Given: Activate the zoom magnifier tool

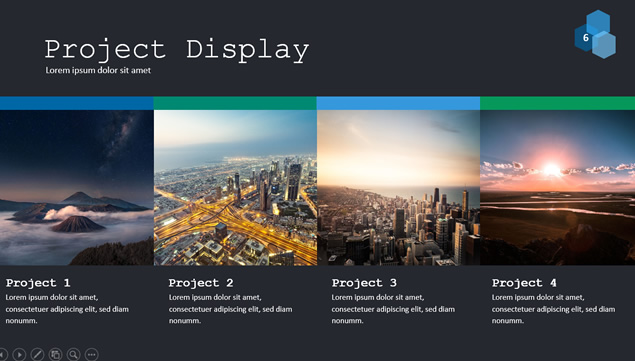Looking at the screenshot, I should coord(73,355).
